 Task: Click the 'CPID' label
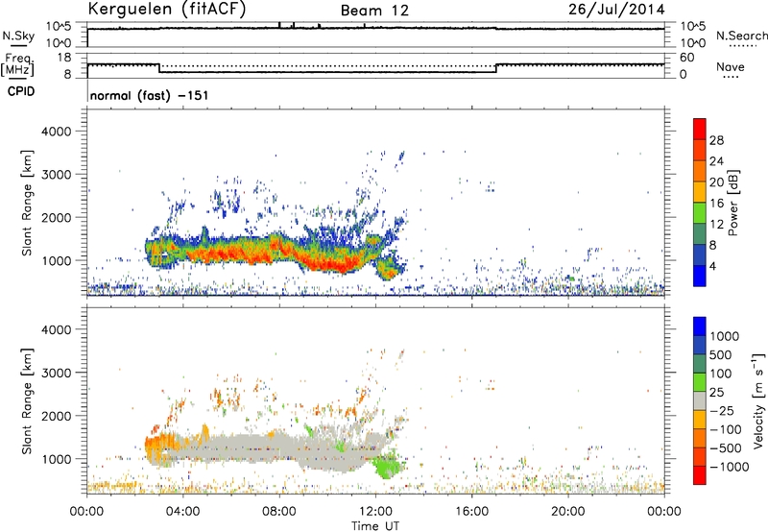[21, 91]
